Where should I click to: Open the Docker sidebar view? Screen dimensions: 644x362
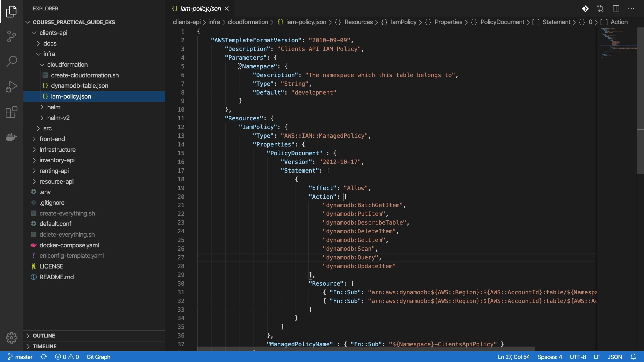click(x=11, y=137)
